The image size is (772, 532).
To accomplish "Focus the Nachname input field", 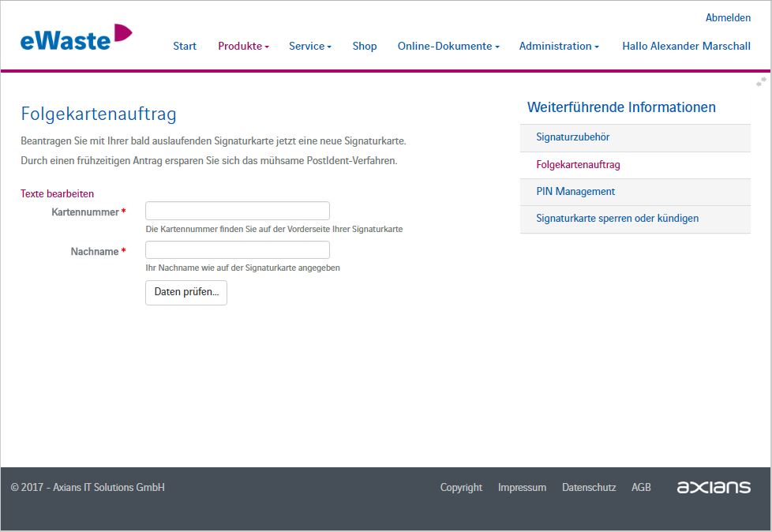I will click(238, 250).
